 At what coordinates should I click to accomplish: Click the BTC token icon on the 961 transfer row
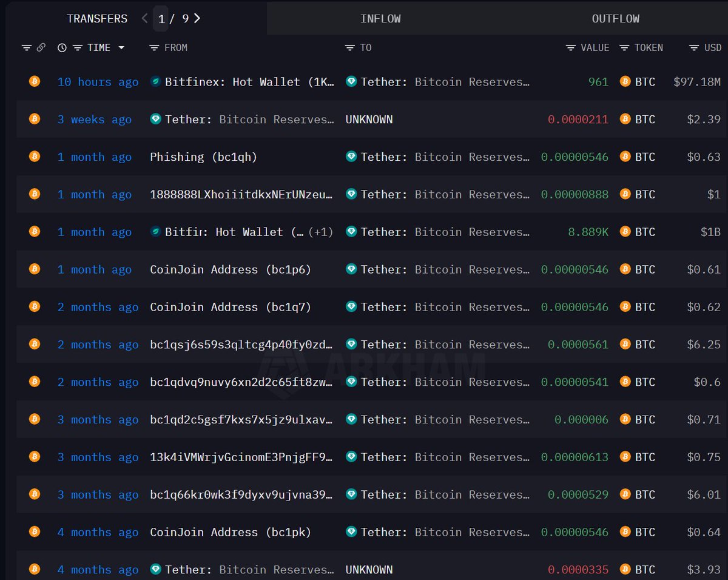(x=625, y=81)
